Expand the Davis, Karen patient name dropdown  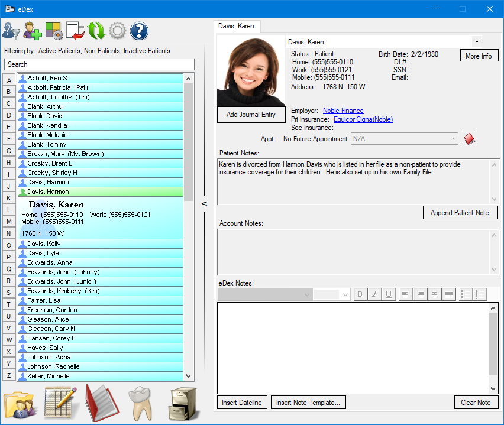(477, 42)
